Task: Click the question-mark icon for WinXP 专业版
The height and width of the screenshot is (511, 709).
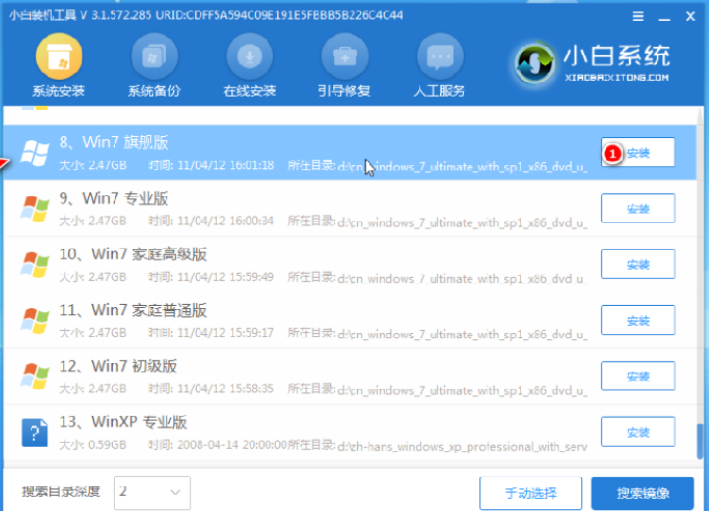Action: point(35,432)
